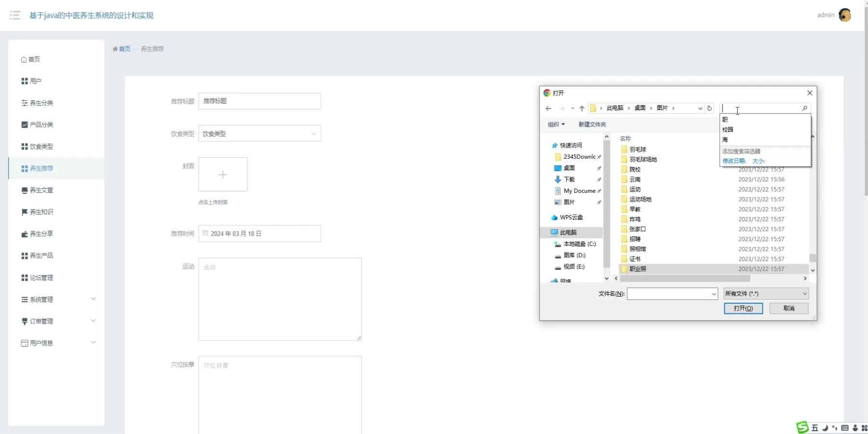Open the 推荐时间 date picker
The image size is (868, 434).
[259, 233]
